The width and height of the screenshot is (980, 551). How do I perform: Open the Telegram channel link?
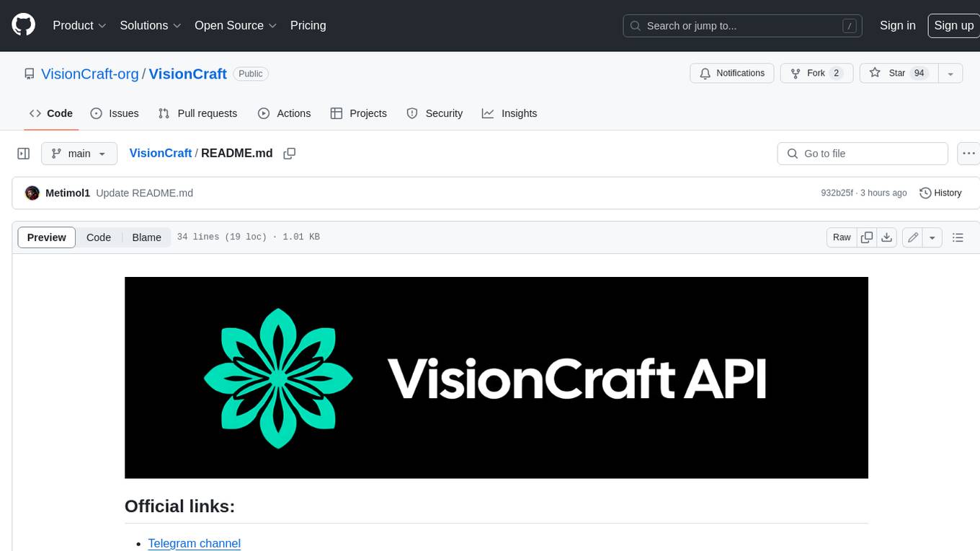[x=194, y=543]
